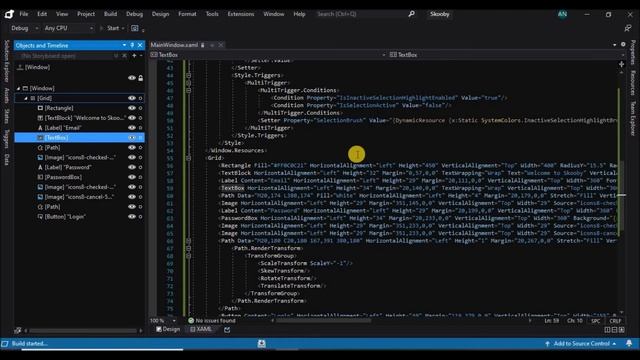
Task: Open the Format menu
Action: (x=187, y=14)
